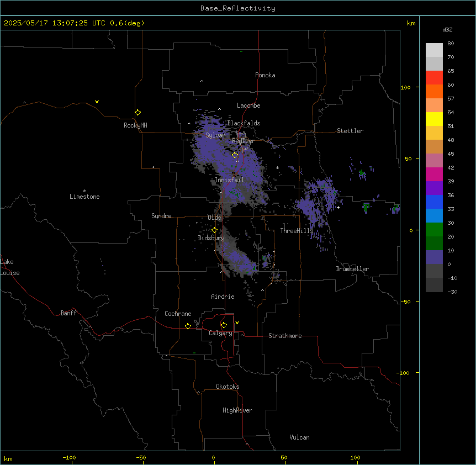Click the Stettler label

[350, 131]
